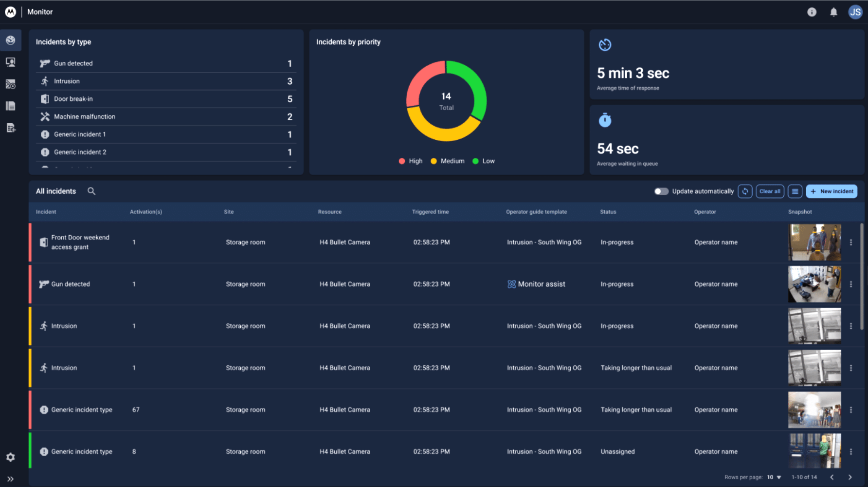Viewport: 868px width, 487px height.
Task: Open the Gun detected snapshot thumbnail
Action: click(x=814, y=284)
